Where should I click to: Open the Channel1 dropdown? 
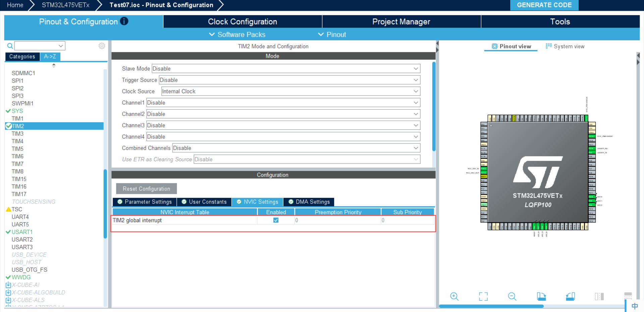click(283, 103)
